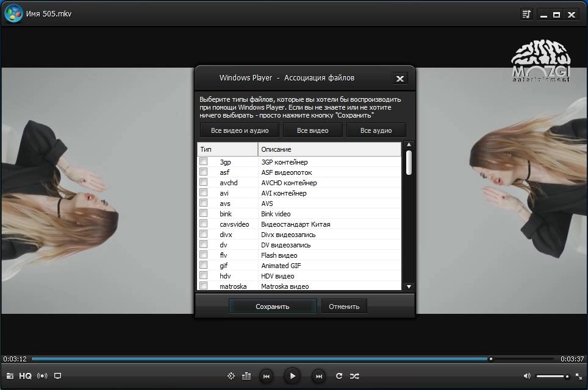Click the "Все аудио" button
The width and height of the screenshot is (588, 390).
pyautogui.click(x=376, y=130)
